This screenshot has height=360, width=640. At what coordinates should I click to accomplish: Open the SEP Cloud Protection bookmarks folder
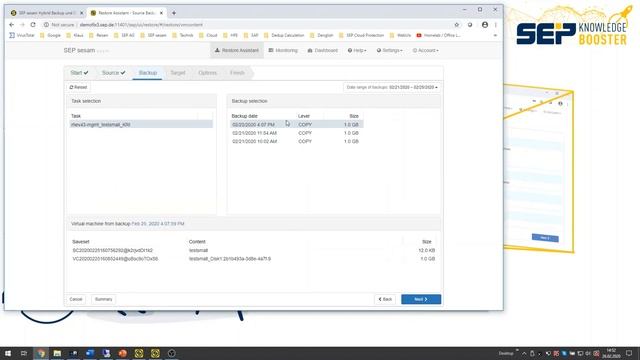[362, 36]
